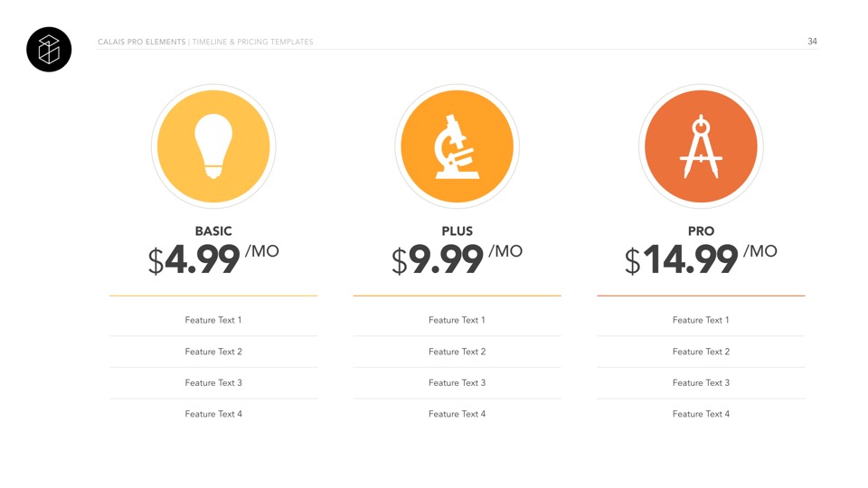Select the drafting compass icon
The height and width of the screenshot is (488, 868).
tap(701, 146)
